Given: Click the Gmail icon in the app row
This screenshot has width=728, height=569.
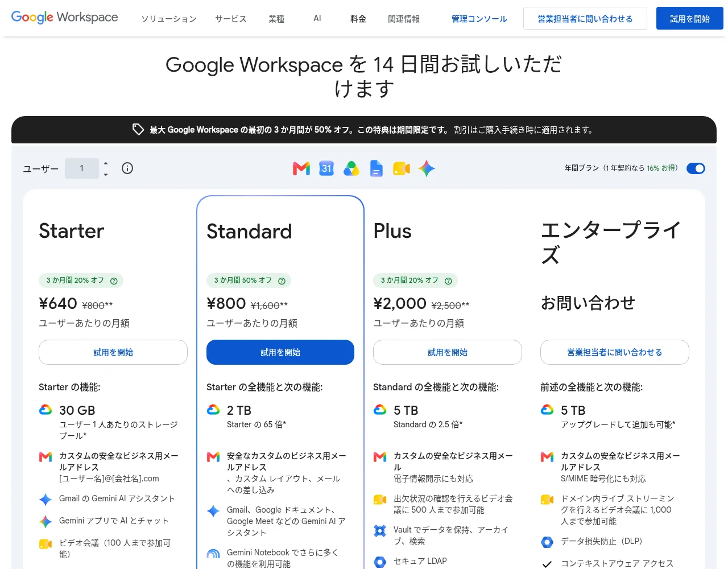Looking at the screenshot, I should click(301, 168).
